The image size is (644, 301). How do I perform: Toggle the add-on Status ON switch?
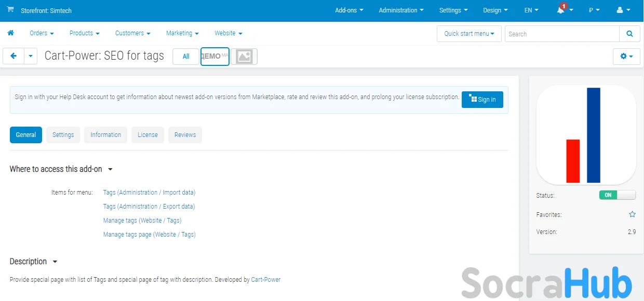[617, 195]
